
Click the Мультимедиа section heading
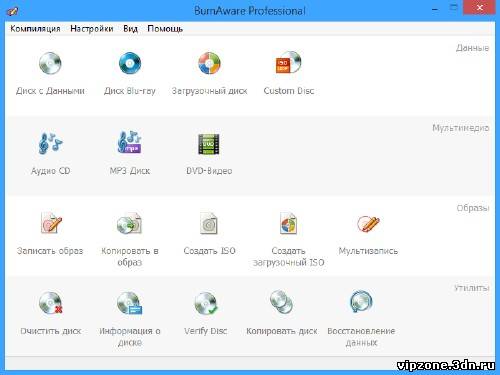coord(461,128)
